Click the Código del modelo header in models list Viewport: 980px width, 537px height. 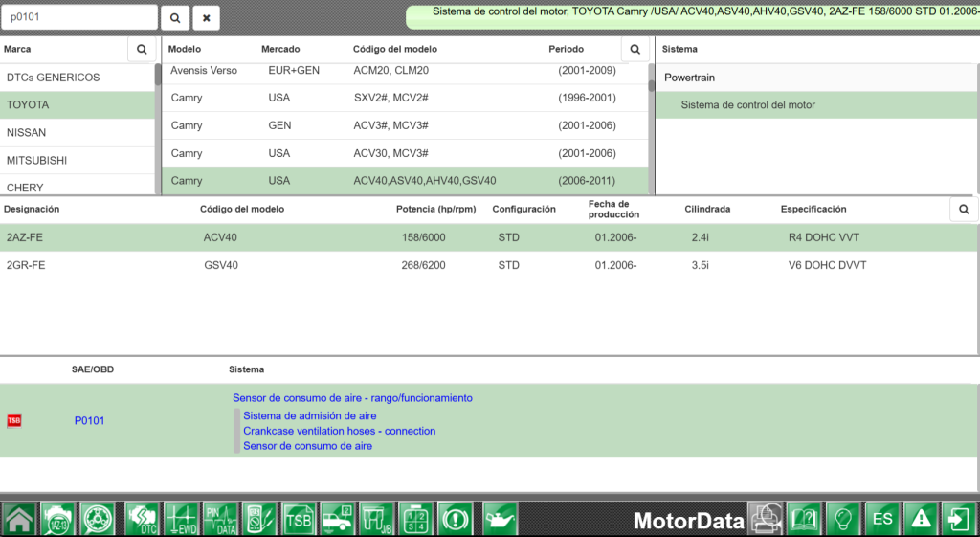tap(395, 49)
